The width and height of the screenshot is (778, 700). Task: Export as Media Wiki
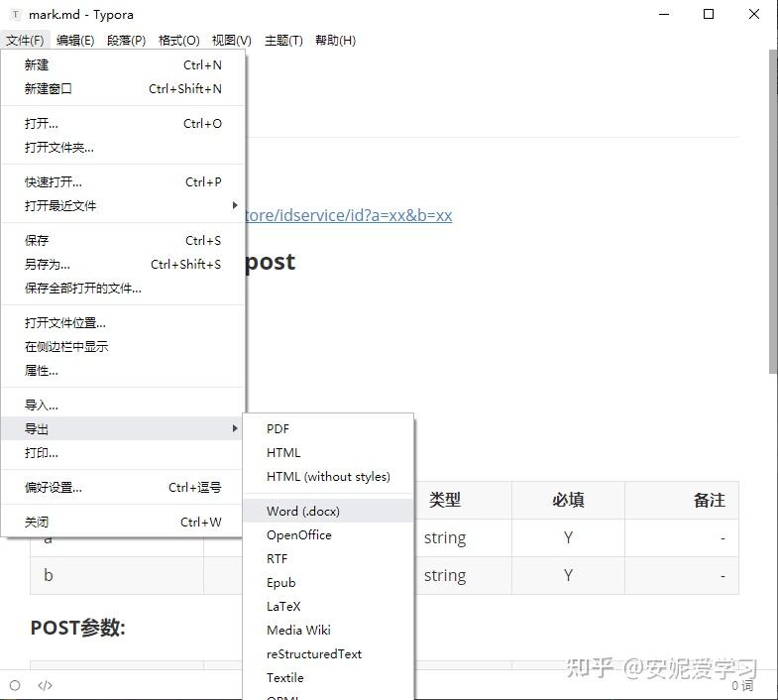point(328,631)
